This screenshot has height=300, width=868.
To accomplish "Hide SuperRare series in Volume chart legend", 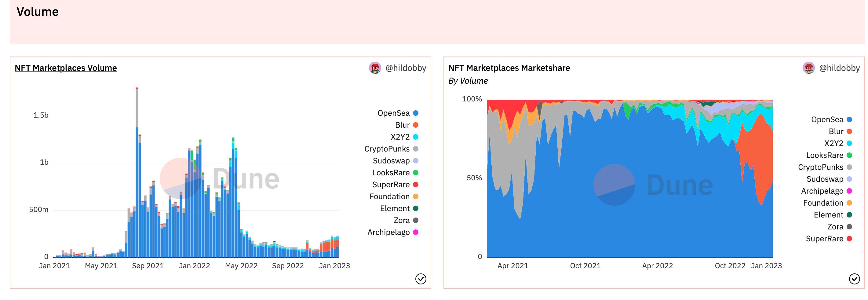I will point(391,185).
